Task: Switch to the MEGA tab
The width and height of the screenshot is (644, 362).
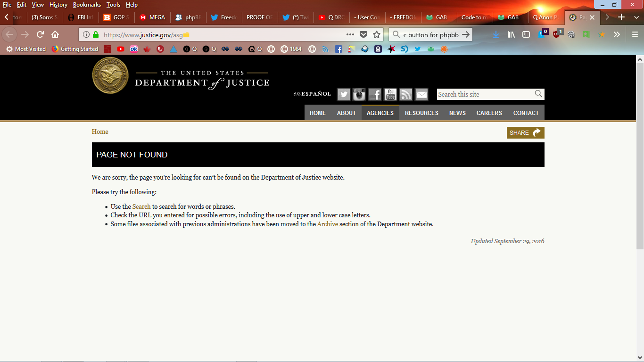Action: tap(153, 17)
